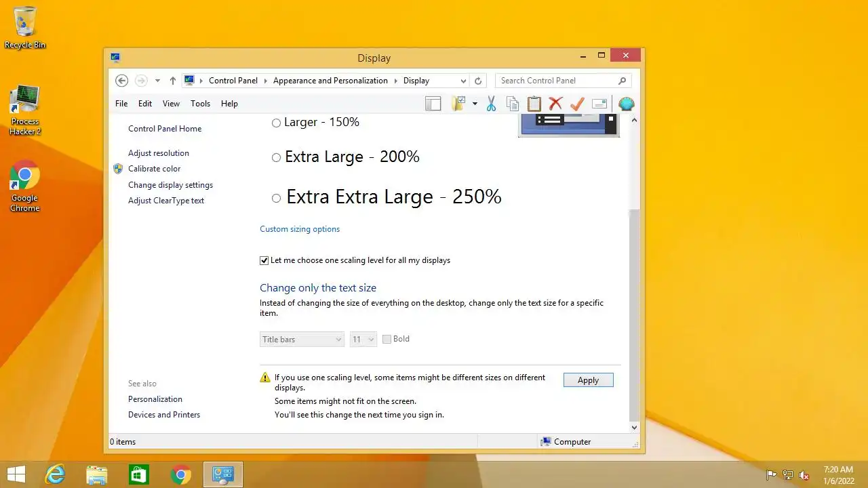Click the Copy pages toolbar icon
Image resolution: width=868 pixels, height=488 pixels.
coord(513,104)
